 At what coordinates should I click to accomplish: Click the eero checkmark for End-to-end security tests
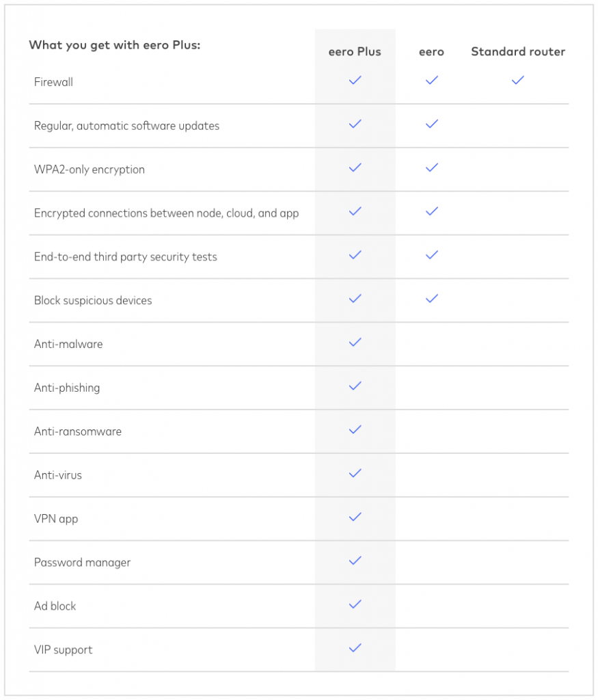431,255
